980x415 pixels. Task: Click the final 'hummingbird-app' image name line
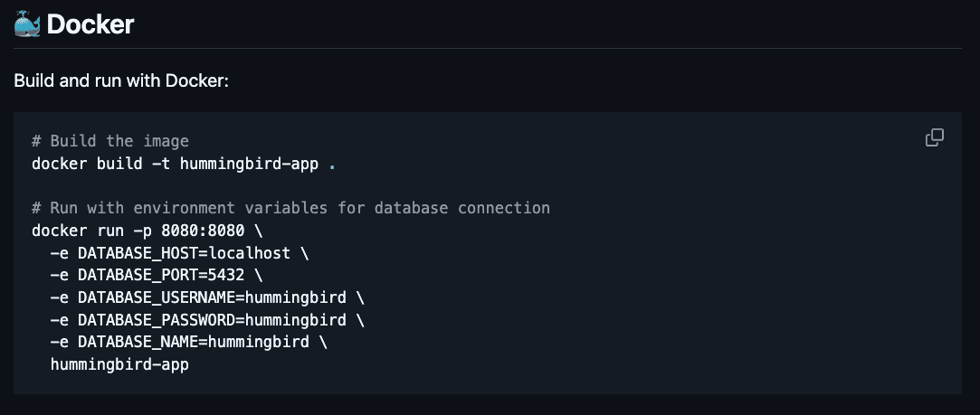[119, 364]
